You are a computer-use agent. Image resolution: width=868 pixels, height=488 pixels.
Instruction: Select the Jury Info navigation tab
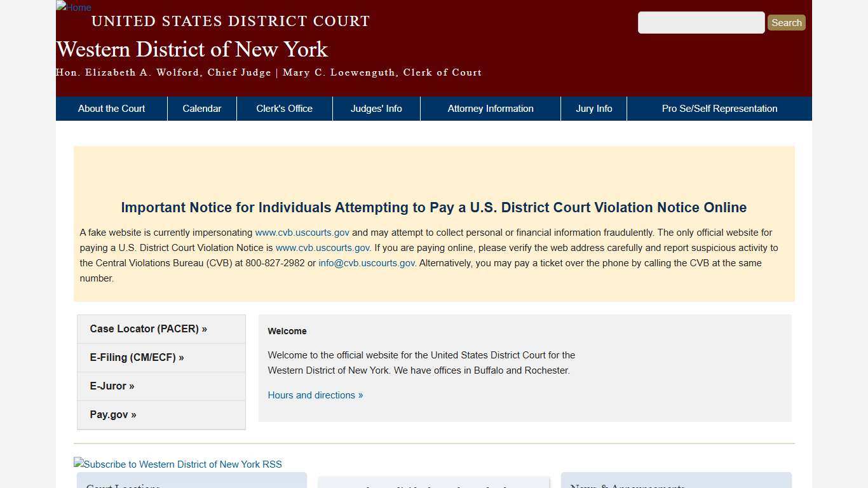point(593,108)
